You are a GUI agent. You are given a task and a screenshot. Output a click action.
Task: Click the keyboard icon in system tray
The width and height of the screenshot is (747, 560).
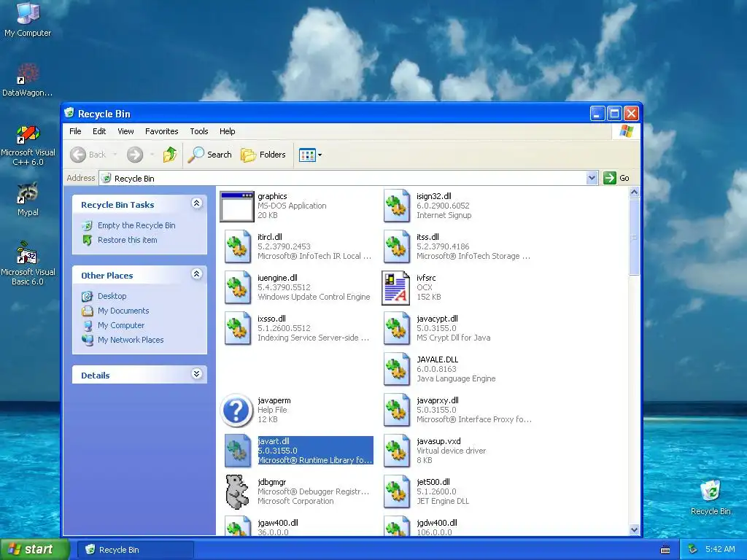coord(665,550)
